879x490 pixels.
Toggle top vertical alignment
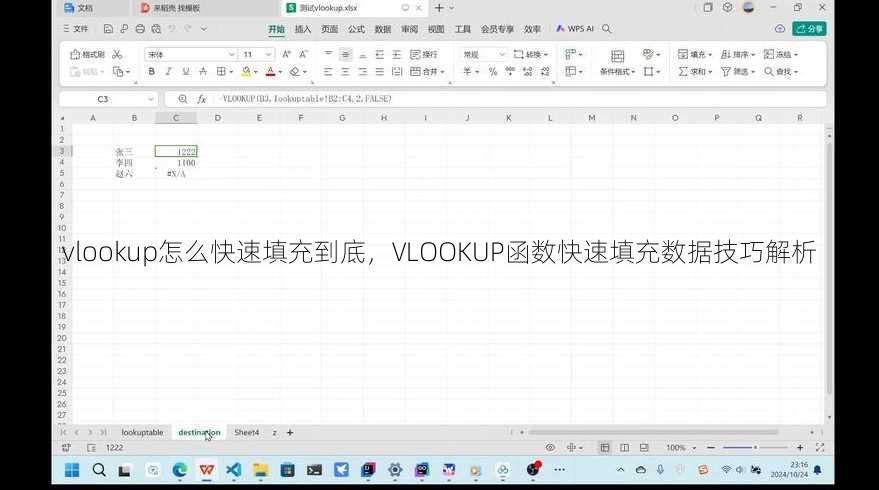pos(329,54)
